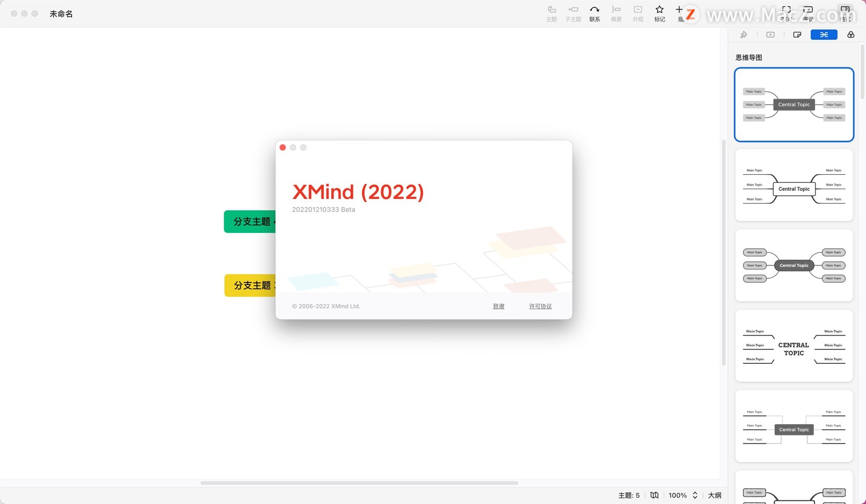
Task: Open the 标记 marker star tool
Action: click(x=660, y=13)
